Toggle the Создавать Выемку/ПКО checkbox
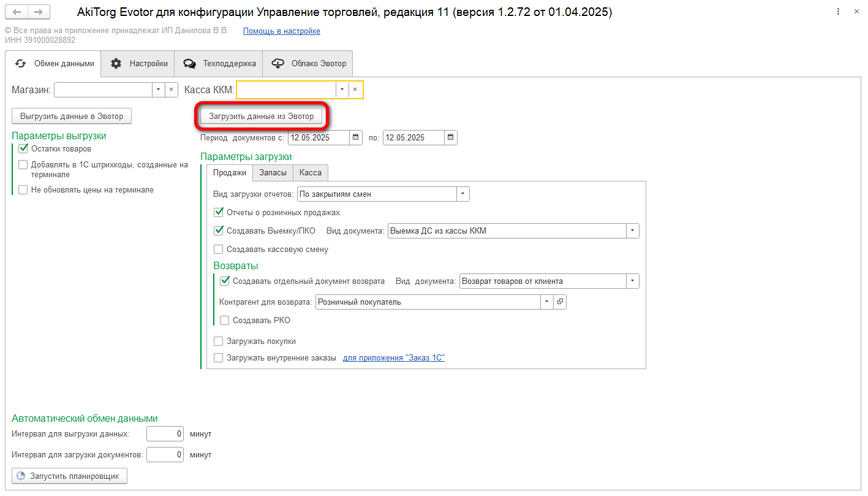 (219, 231)
